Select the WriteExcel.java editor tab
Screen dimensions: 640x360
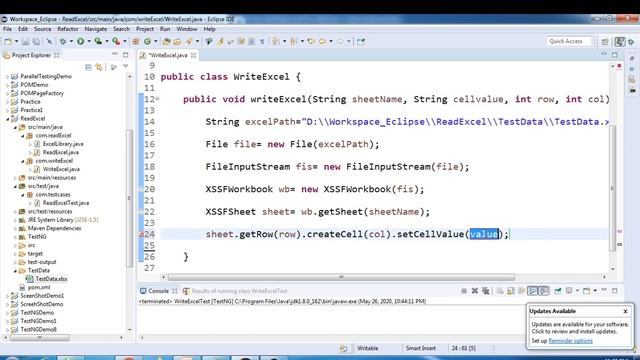coord(168,55)
